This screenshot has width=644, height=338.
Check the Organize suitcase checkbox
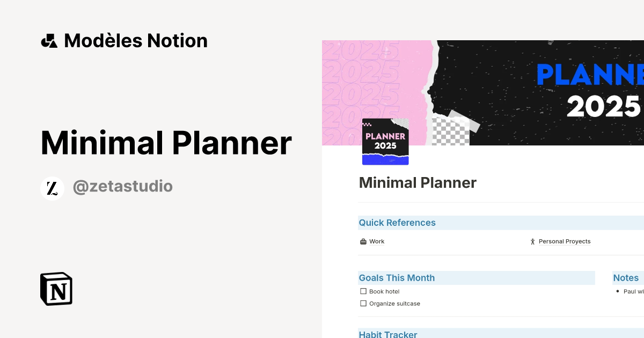point(363,303)
